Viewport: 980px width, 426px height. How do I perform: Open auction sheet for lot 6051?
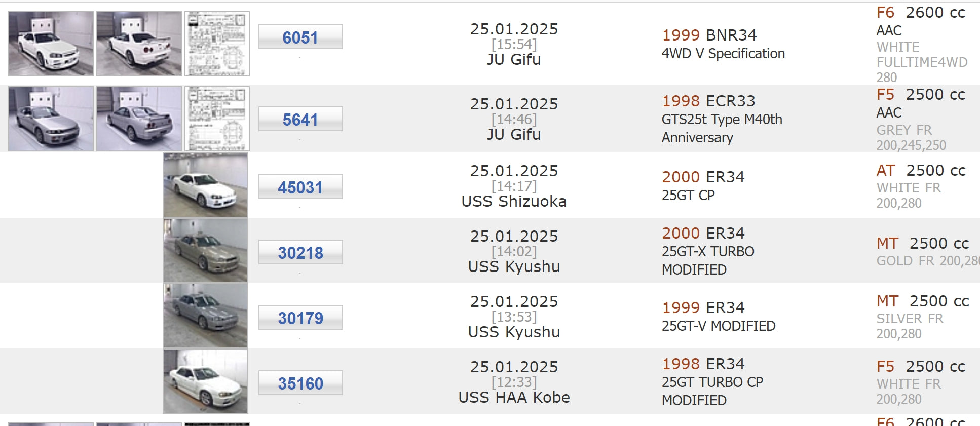pos(217,44)
